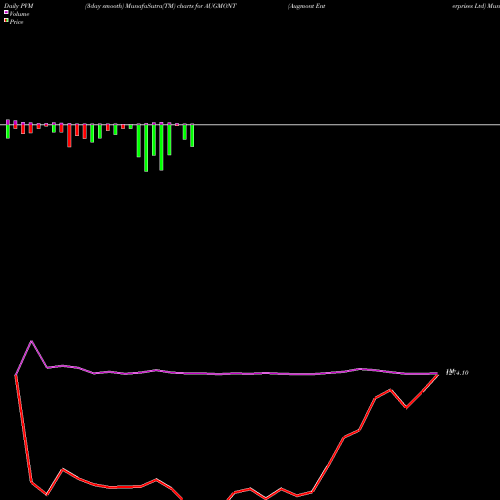Click the red-green Price legend swatch

click(x=6, y=20)
